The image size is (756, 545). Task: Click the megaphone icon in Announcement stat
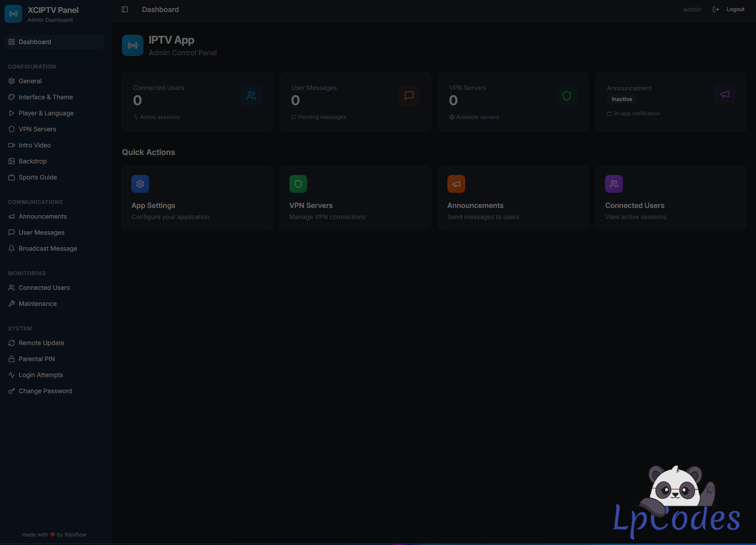point(724,94)
